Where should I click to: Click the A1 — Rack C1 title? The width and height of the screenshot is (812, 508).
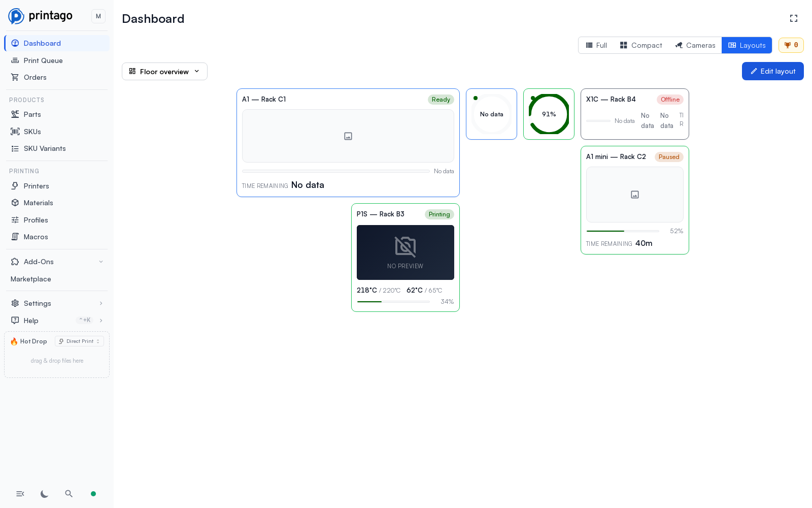tap(264, 99)
